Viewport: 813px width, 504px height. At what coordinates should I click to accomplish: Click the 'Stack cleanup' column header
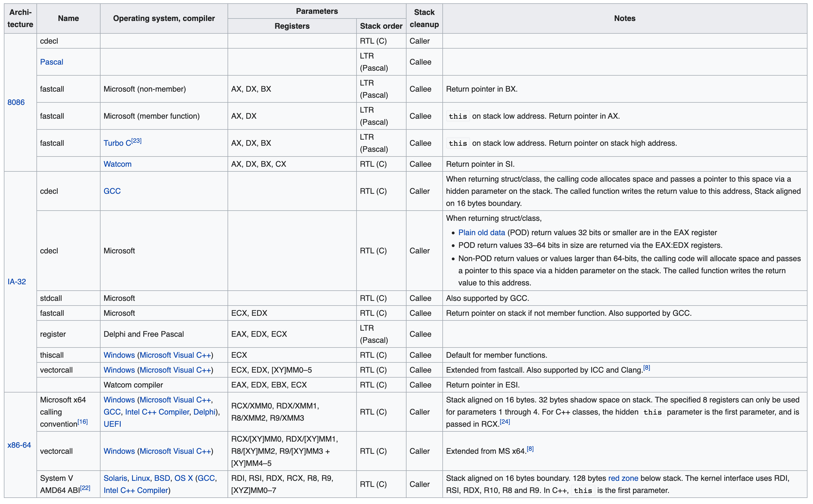(x=424, y=18)
